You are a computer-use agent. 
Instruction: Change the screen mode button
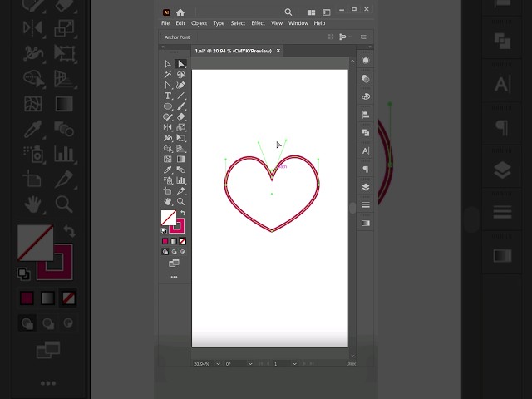coord(174,263)
